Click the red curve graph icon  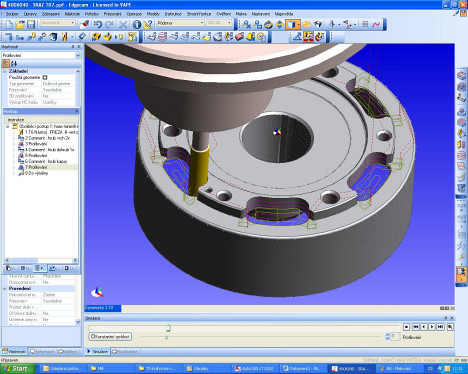(376, 24)
